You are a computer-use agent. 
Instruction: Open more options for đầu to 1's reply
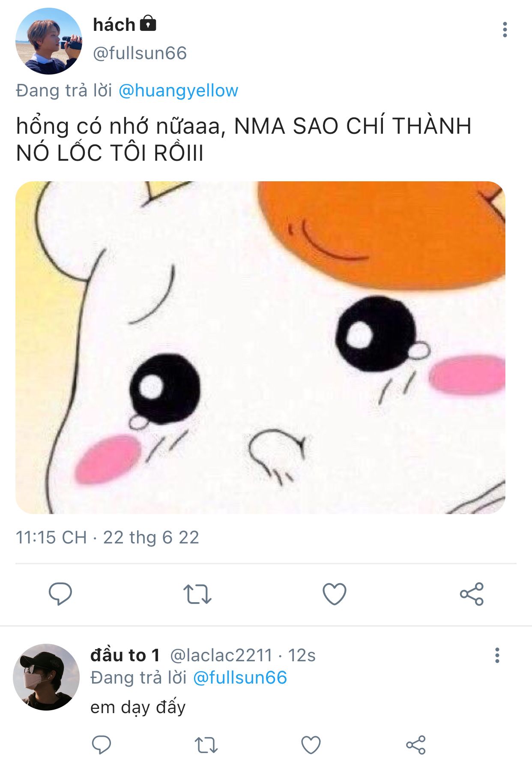click(497, 655)
